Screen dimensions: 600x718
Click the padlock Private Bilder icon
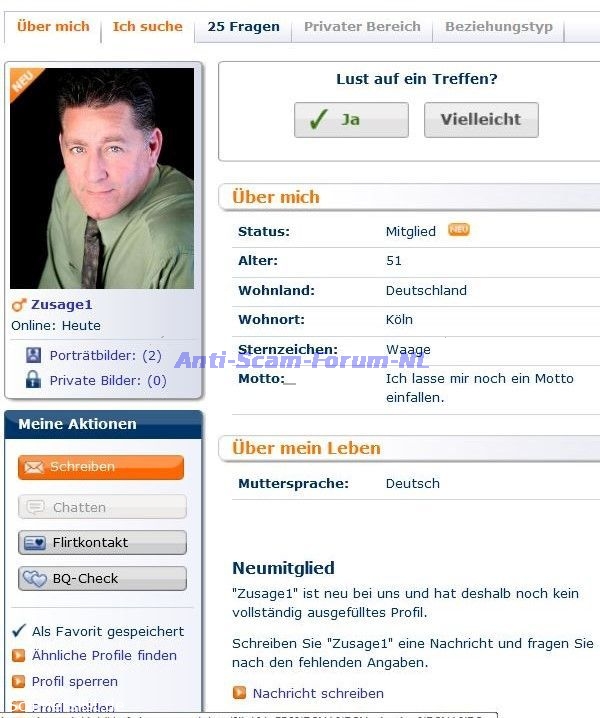pyautogui.click(x=33, y=380)
